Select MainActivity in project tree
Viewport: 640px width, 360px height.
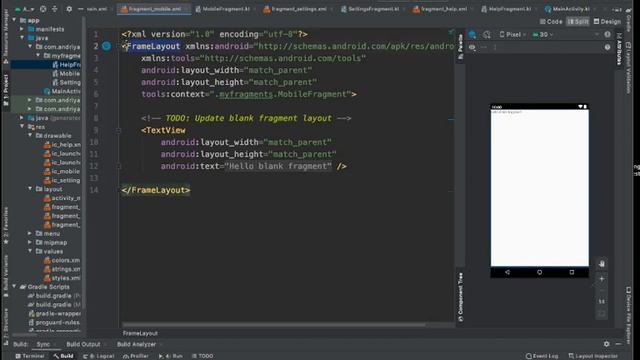coord(62,91)
